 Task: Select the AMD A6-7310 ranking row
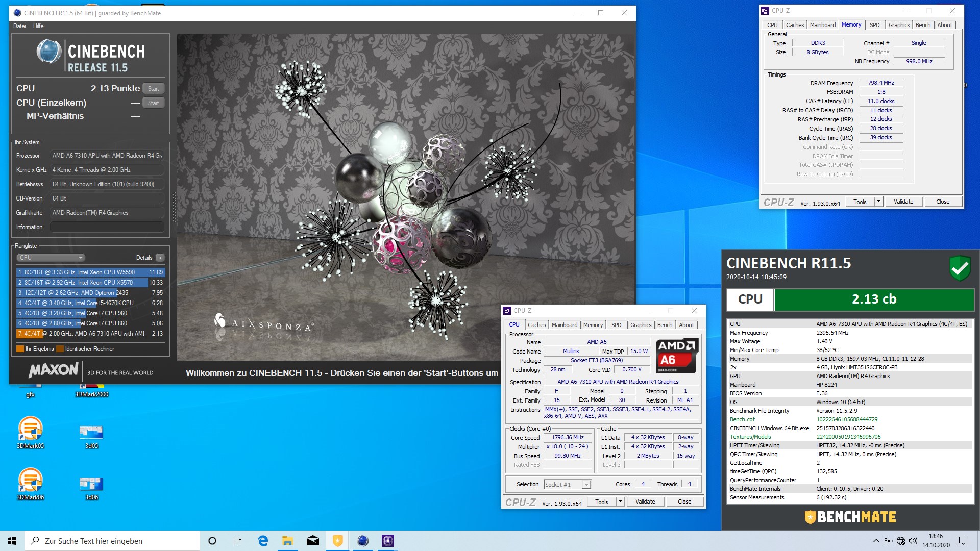(x=90, y=334)
